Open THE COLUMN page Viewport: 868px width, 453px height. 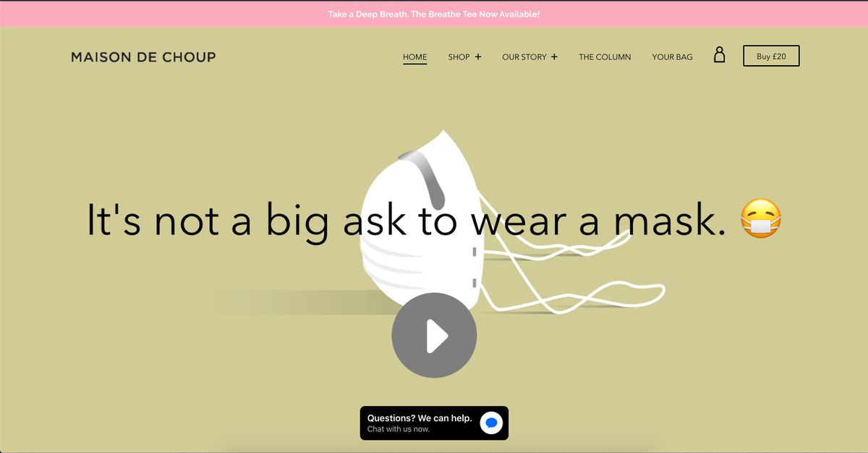click(x=605, y=56)
